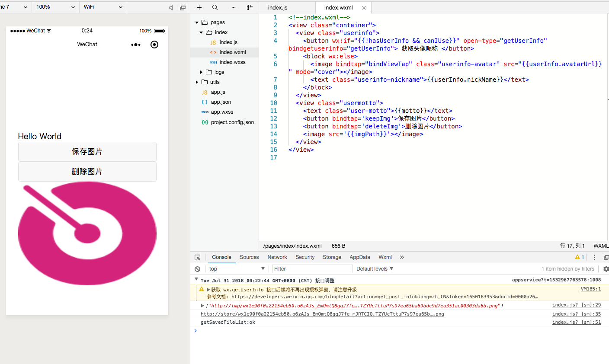Open the 100% zoom dropdown
609x364 pixels.
pyautogui.click(x=55, y=7)
